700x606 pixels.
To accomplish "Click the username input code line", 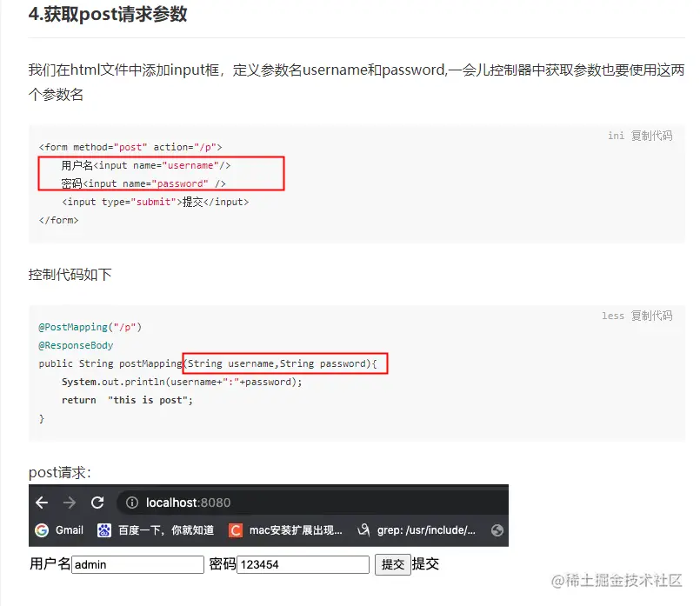I will 146,165.
